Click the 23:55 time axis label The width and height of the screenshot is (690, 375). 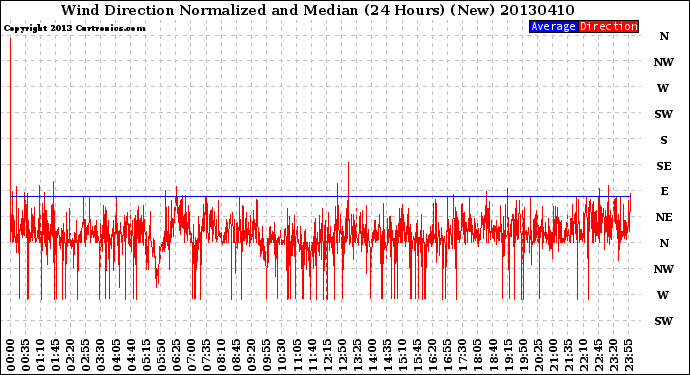click(628, 355)
